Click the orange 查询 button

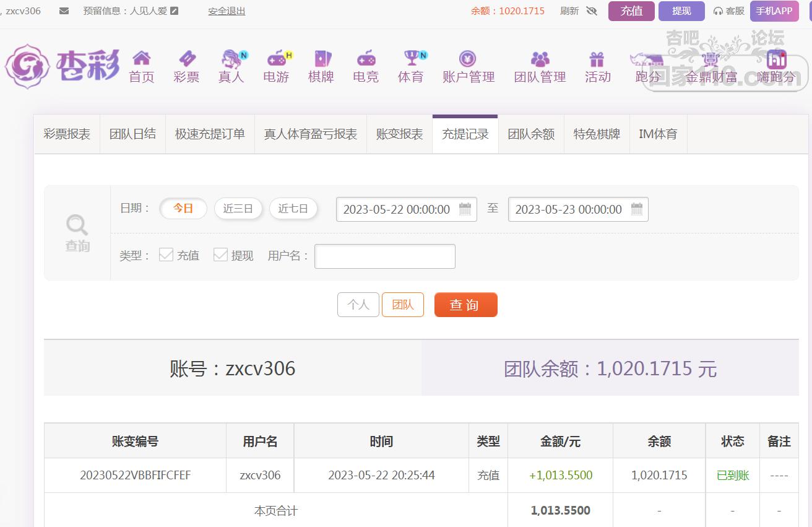click(x=465, y=305)
